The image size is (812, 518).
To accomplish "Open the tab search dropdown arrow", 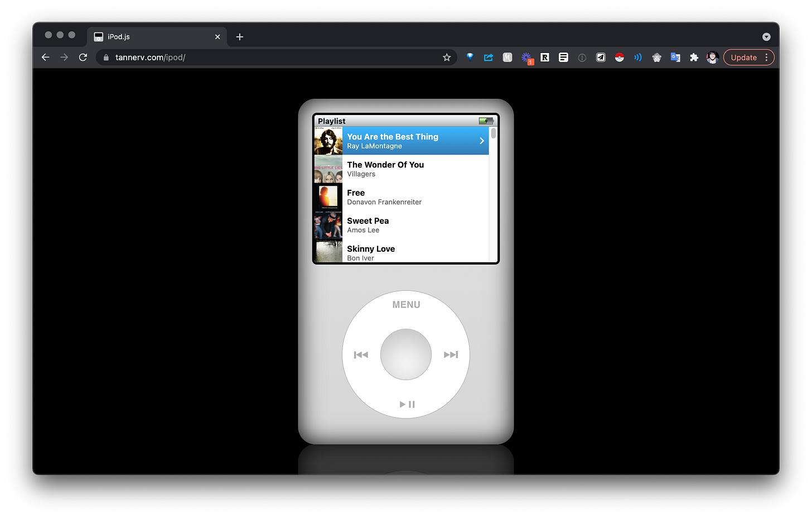I will point(766,37).
